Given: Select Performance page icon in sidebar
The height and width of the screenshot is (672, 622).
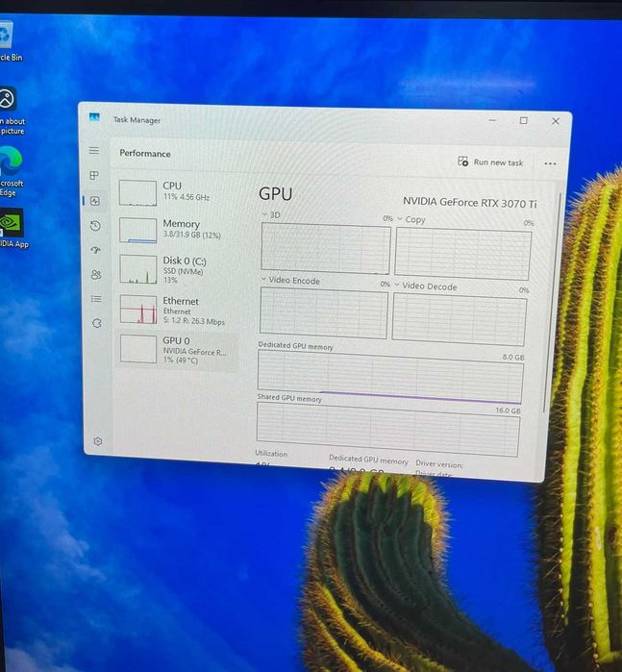Looking at the screenshot, I should (x=95, y=201).
